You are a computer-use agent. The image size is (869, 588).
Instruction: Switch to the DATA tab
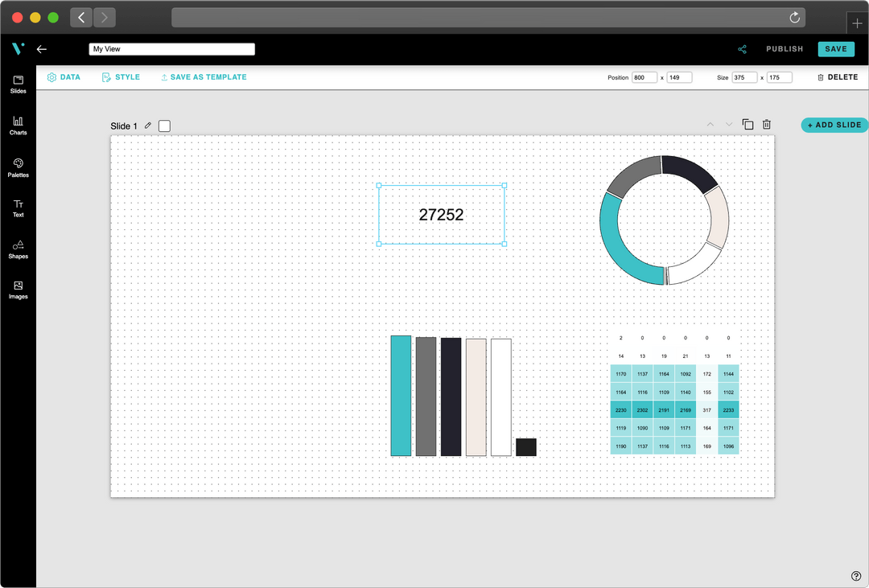(64, 76)
